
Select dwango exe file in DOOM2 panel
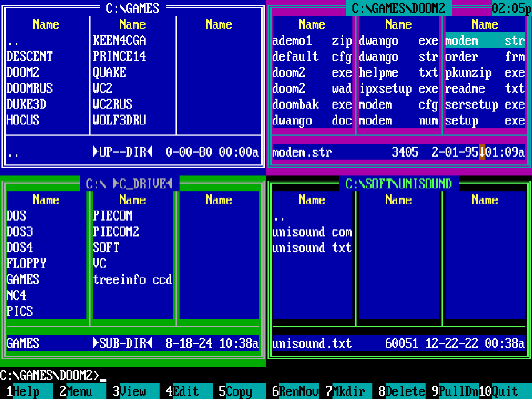(399, 40)
